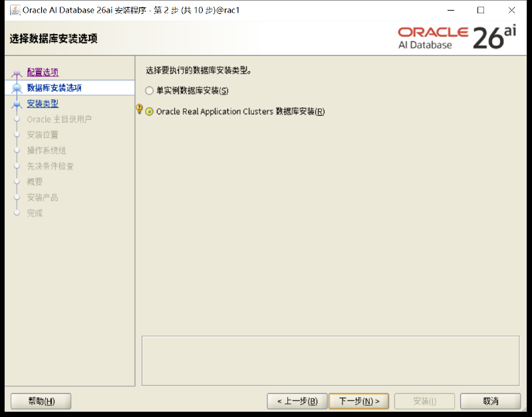Click the 概要 step label
Viewport: 532px width, 417px height.
click(35, 182)
